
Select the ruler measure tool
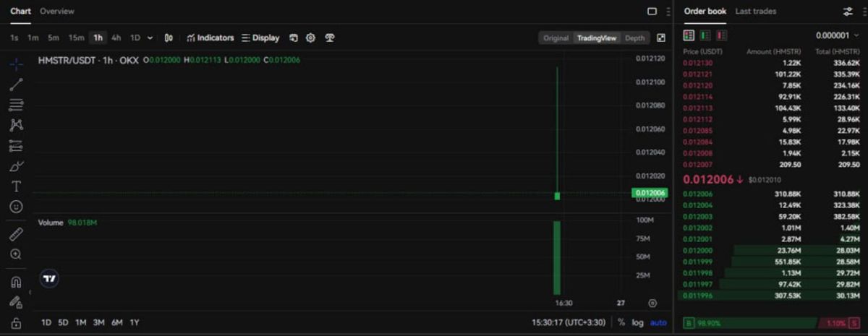click(16, 234)
